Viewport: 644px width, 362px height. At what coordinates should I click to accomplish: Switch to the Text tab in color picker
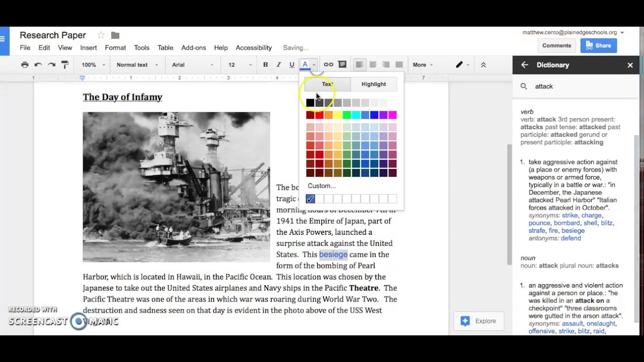[x=327, y=84]
